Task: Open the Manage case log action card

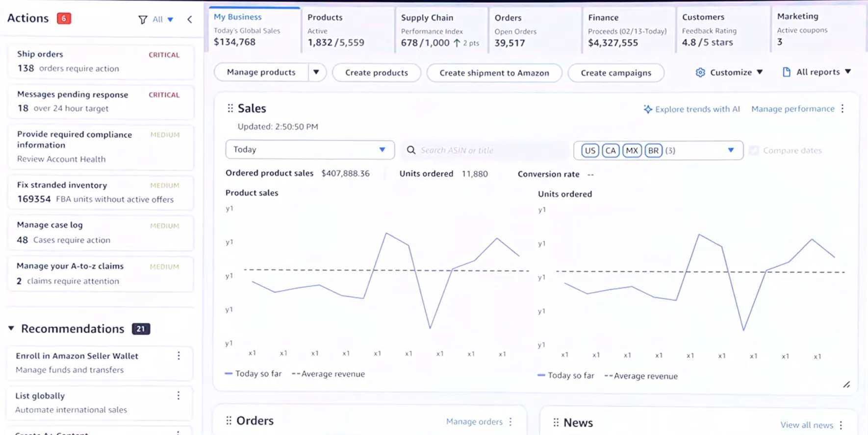Action: 101,233
